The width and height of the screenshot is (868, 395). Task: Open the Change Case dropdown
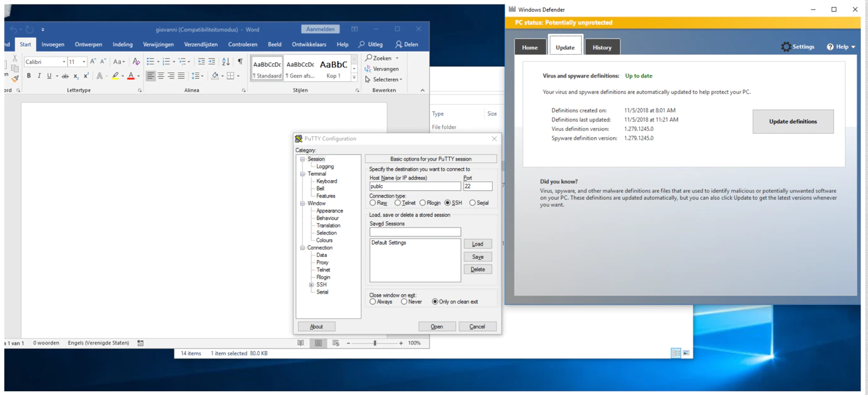(x=118, y=62)
